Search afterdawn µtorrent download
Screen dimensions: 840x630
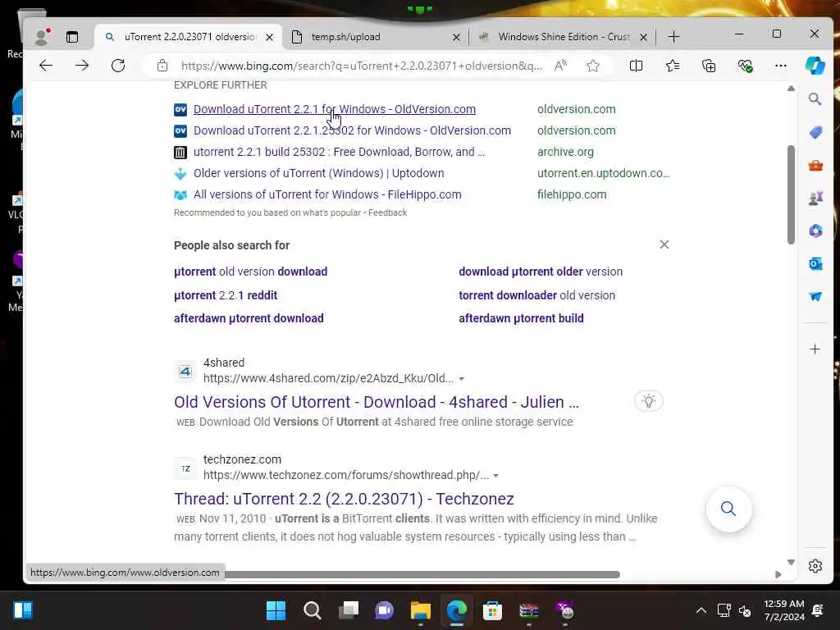pyautogui.click(x=249, y=318)
